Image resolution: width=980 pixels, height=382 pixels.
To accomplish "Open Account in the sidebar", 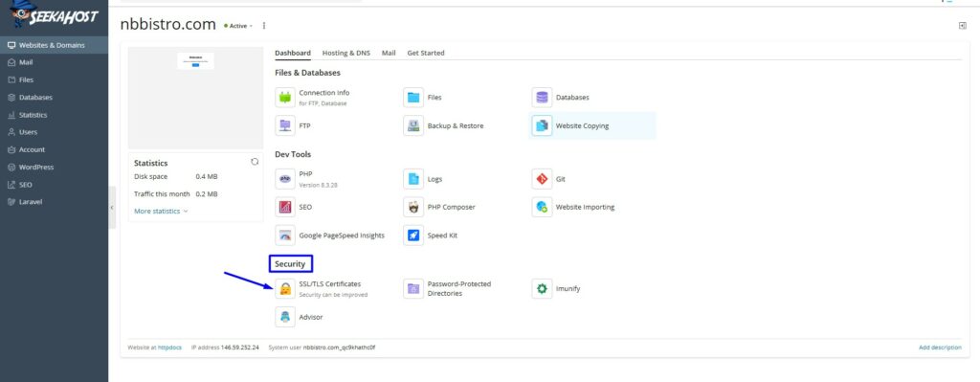I will (54, 149).
